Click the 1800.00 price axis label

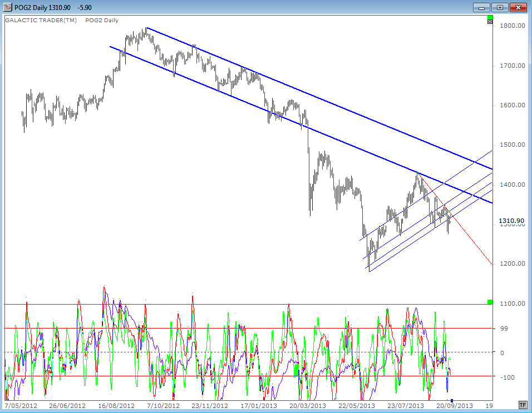pyautogui.click(x=513, y=26)
